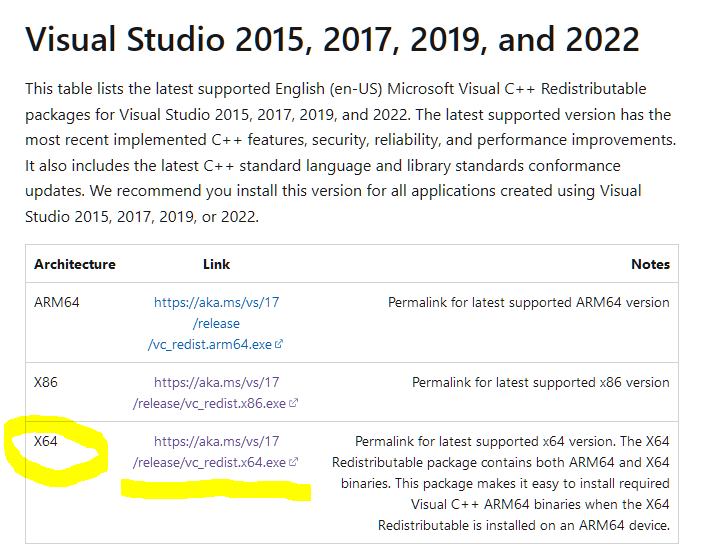Open the vc_redist.x86.exe download link
Screen dimensions: 710x551
coord(216,393)
